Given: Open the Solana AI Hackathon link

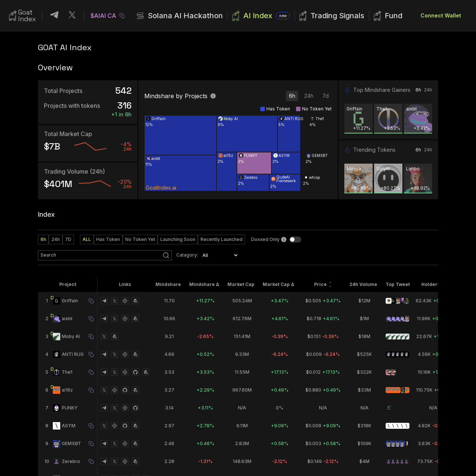Looking at the screenshot, I should coord(185,16).
